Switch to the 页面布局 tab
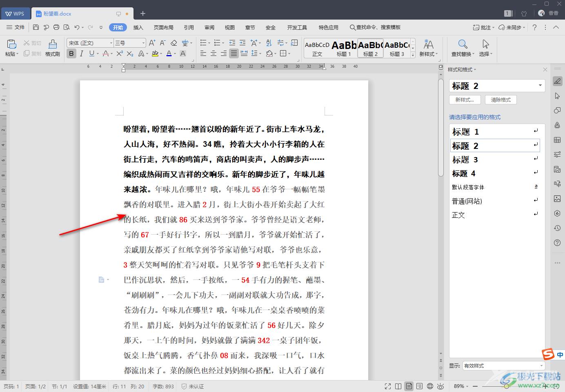This screenshot has height=392, width=565. pos(164,27)
